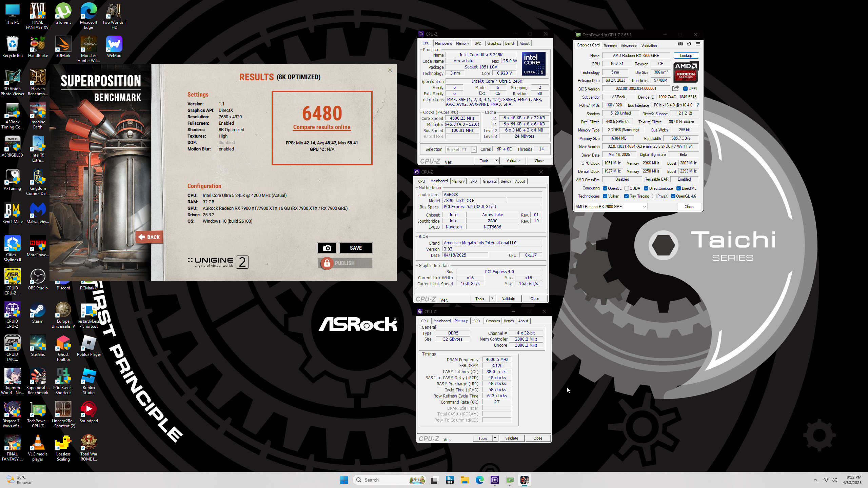Toggle the Ray Tracing checkbox
The width and height of the screenshot is (868, 488).
click(x=626, y=196)
